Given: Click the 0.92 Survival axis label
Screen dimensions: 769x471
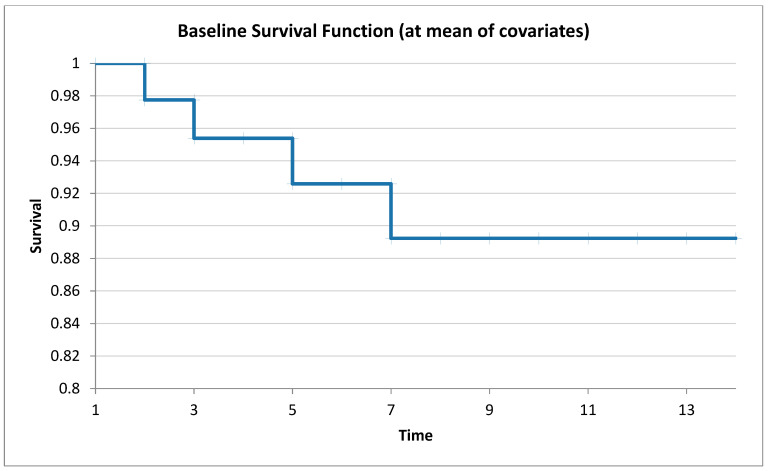Looking at the screenshot, I should tap(66, 193).
